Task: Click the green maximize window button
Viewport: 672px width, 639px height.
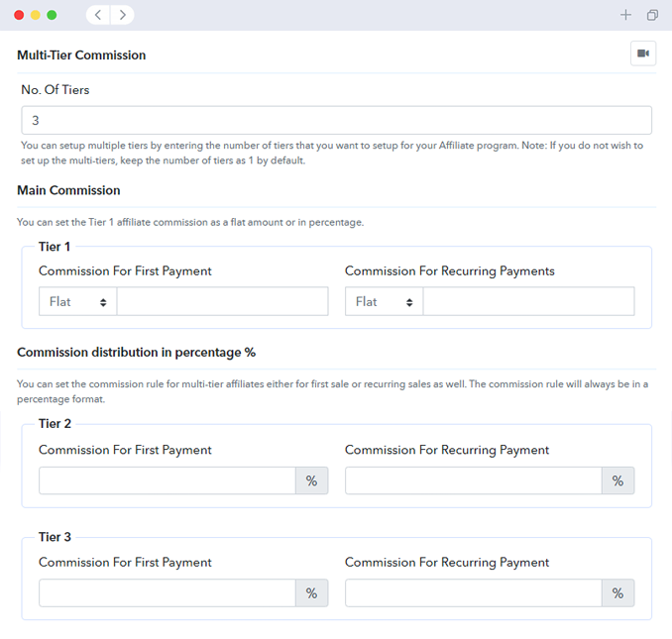Action: coord(53,15)
